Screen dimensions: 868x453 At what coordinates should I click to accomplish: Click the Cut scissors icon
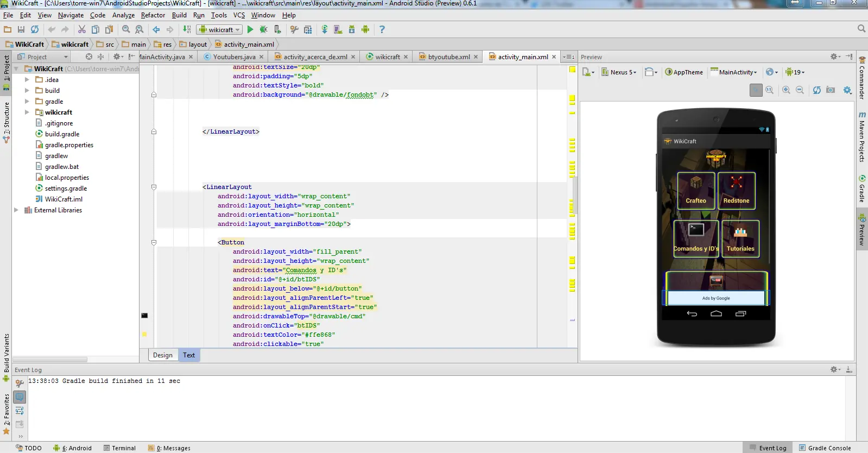[81, 29]
